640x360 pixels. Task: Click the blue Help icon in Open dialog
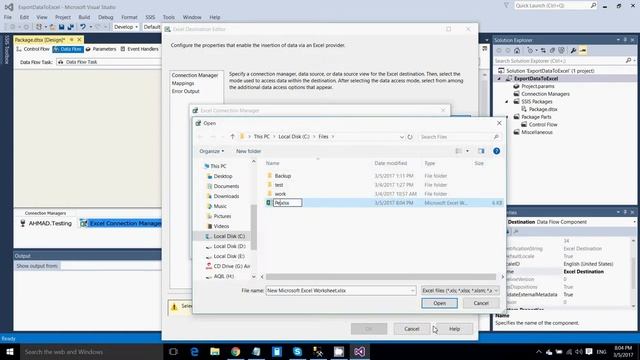(496, 151)
